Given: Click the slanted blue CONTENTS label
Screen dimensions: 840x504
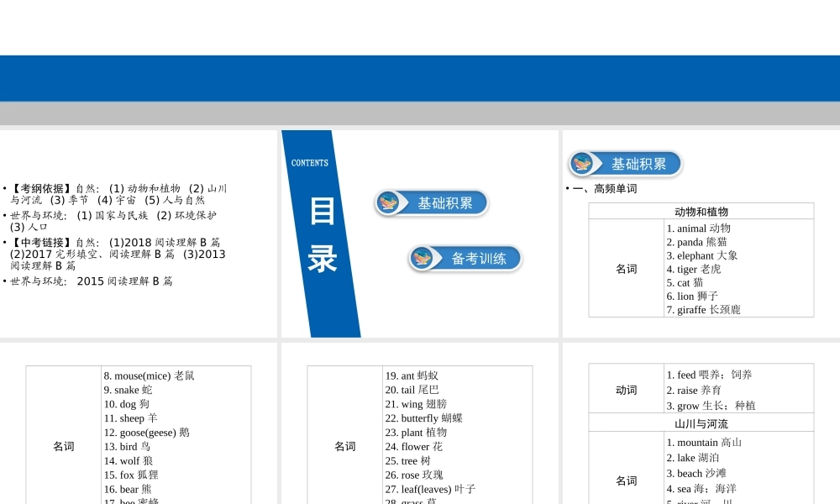Looking at the screenshot, I should click(x=310, y=163).
